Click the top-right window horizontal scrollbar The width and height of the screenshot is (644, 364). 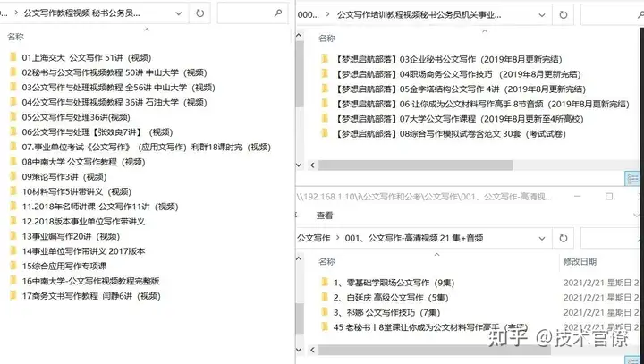(416, 165)
